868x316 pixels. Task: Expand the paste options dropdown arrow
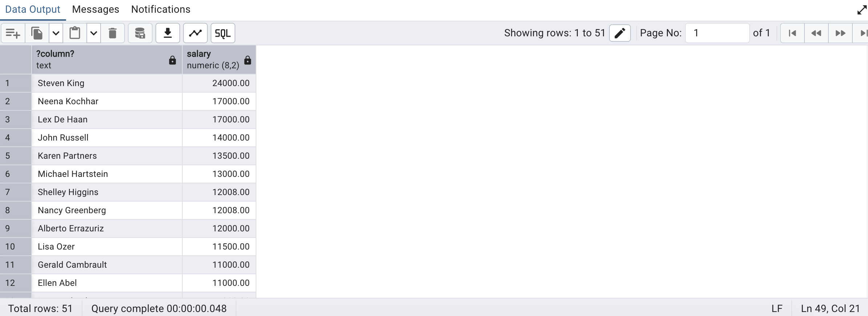[x=94, y=33]
